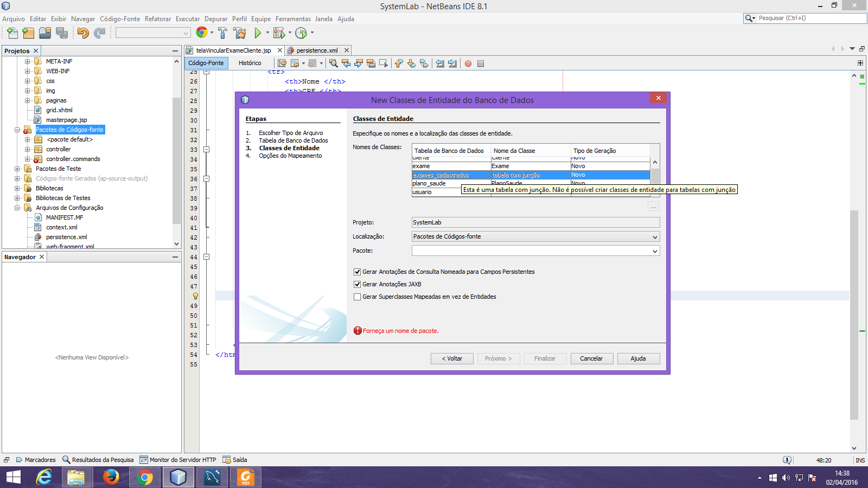The image size is (868, 488).
Task: Close the New Classes de Entidade dialog
Action: coord(658,98)
